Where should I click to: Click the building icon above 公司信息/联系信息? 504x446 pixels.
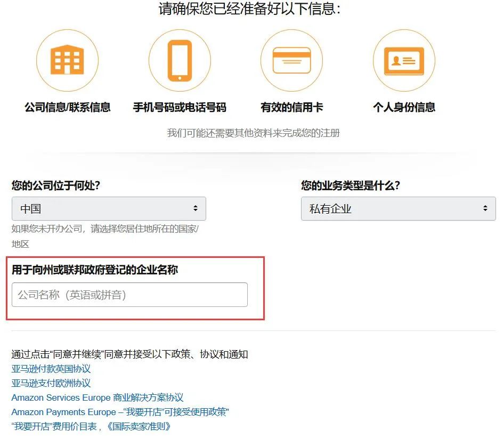coord(67,60)
